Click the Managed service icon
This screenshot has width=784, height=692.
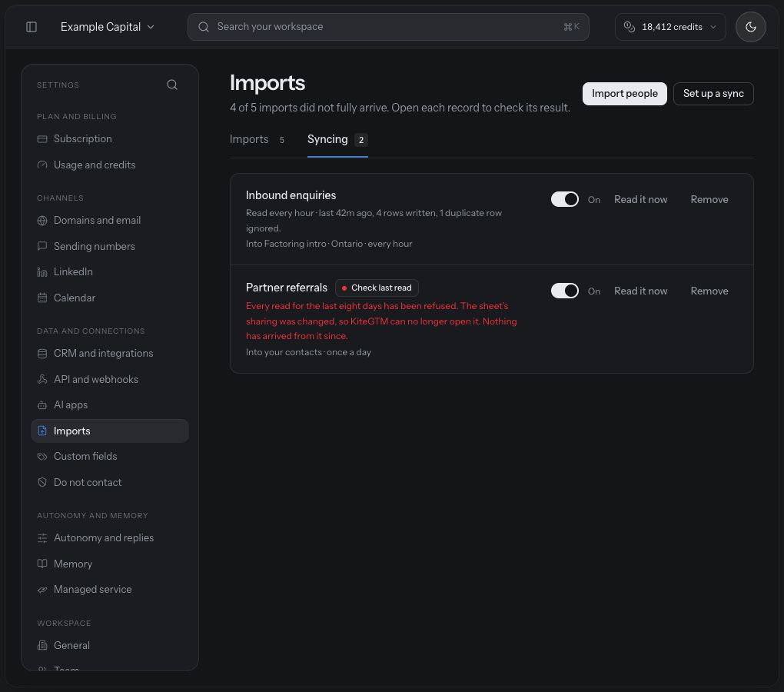point(42,590)
